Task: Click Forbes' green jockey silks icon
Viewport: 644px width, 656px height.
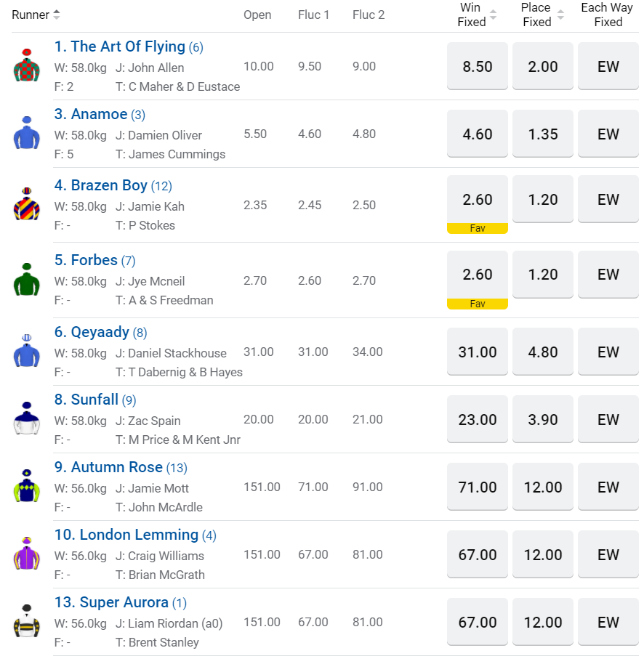Action: click(x=27, y=280)
